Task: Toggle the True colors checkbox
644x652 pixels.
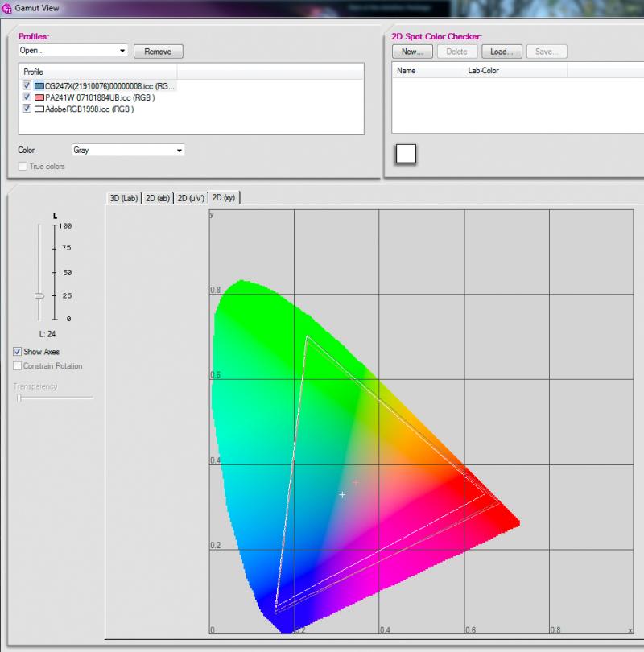Action: 23,167
